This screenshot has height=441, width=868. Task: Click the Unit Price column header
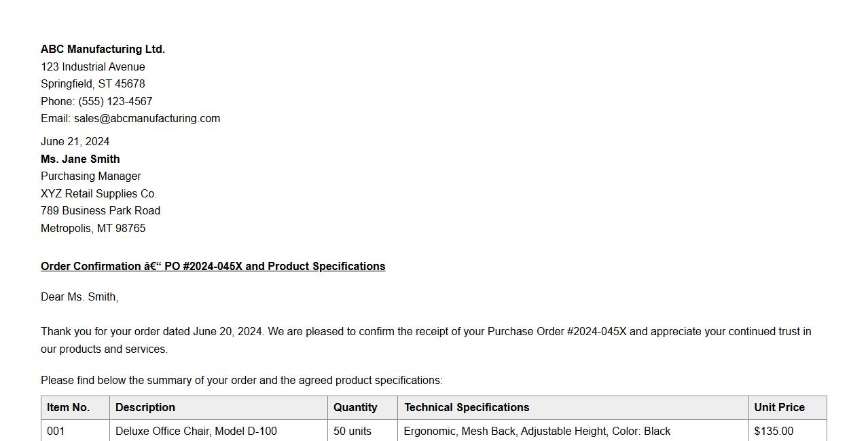779,408
